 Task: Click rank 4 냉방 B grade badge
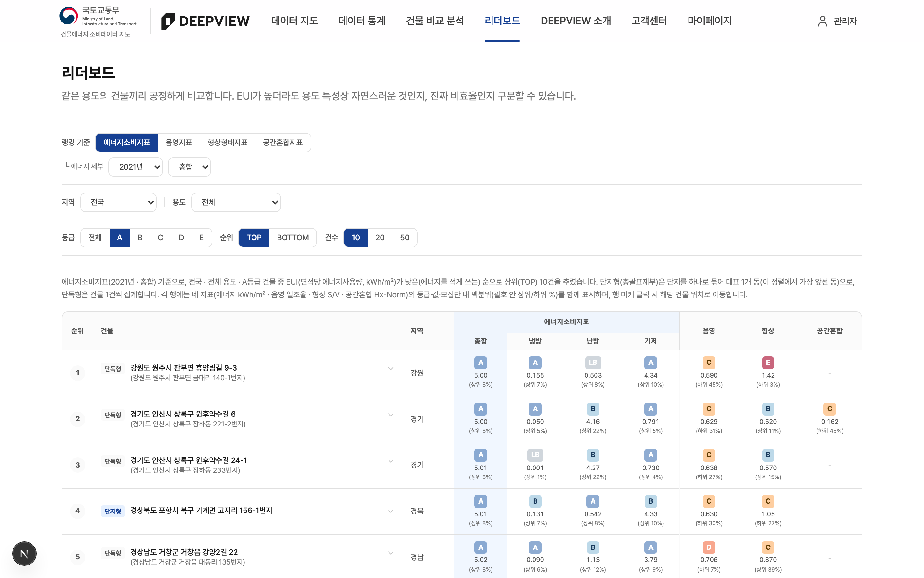535,501
